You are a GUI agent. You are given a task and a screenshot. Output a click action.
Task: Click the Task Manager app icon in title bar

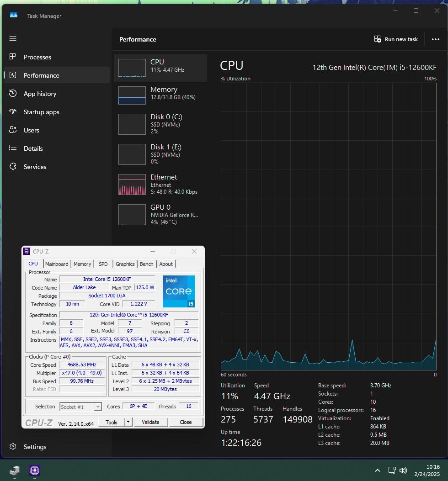14,16
